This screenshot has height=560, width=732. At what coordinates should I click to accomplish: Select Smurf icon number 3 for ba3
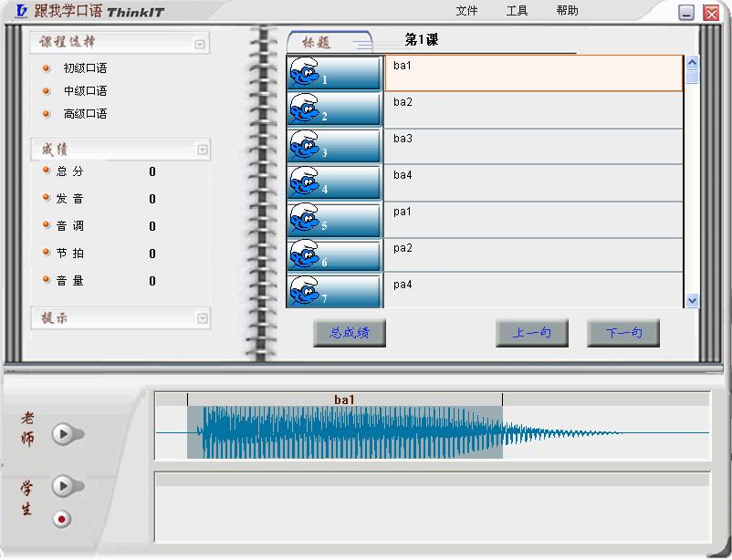334,146
